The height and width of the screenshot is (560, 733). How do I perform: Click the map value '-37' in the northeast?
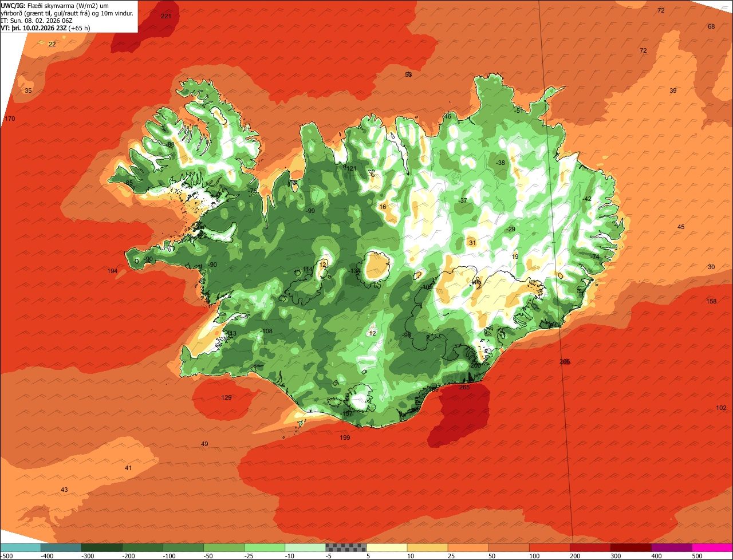pos(463,200)
